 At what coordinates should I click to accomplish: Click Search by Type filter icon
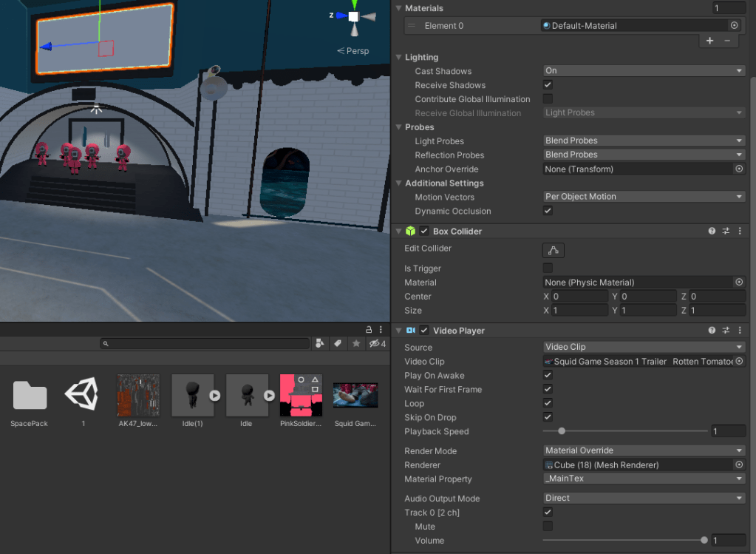(320, 344)
